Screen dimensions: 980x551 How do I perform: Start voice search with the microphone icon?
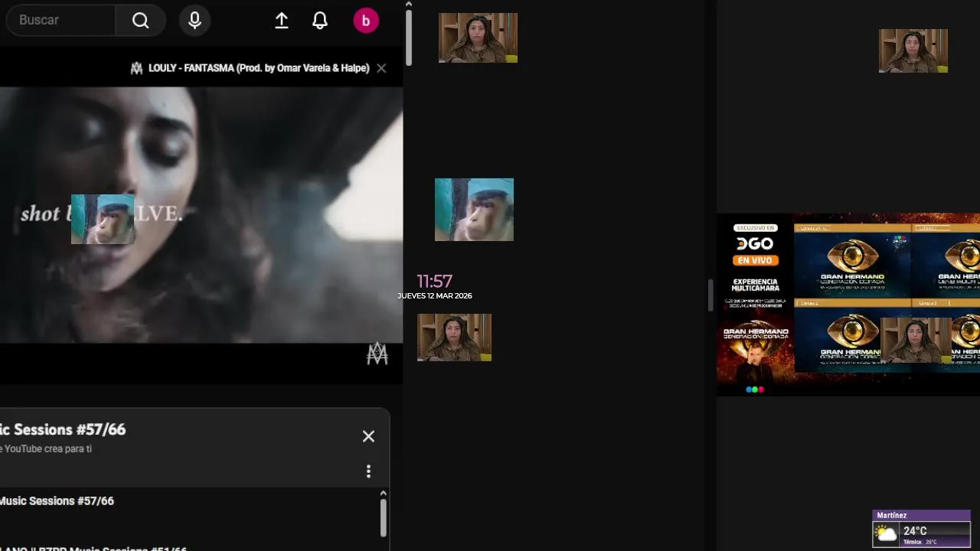point(194,21)
